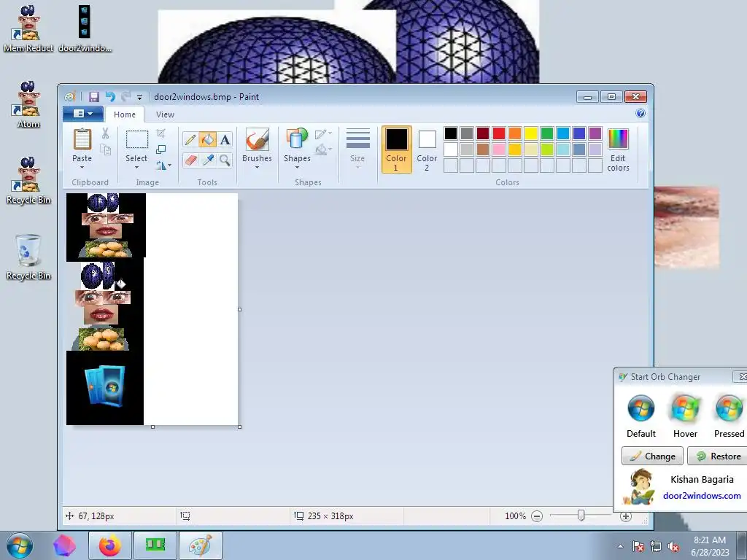Click the Paste clipboard icon

82,139
